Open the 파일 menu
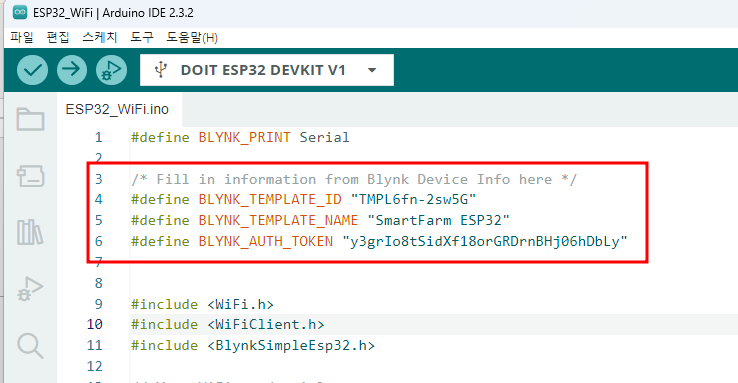The height and width of the screenshot is (383, 738). 22,37
